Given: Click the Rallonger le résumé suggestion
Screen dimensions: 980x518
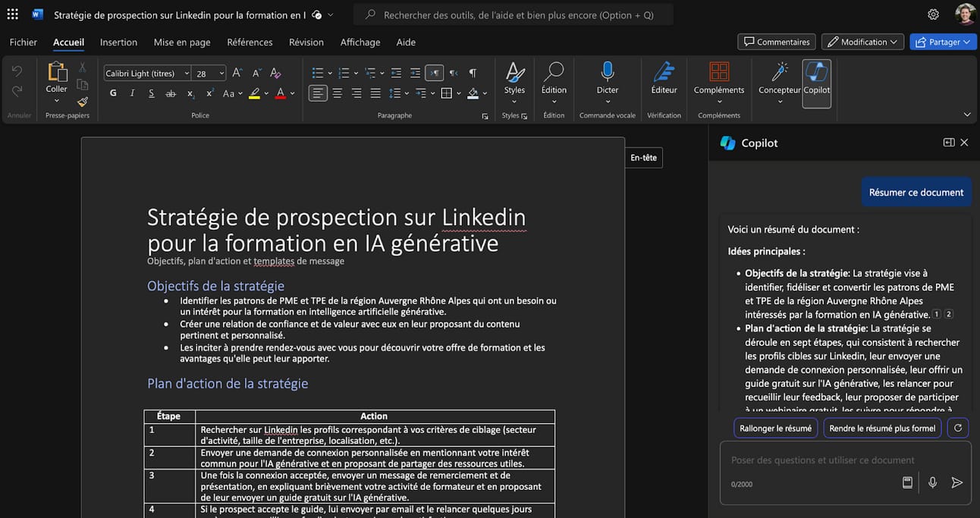Looking at the screenshot, I should tap(775, 428).
